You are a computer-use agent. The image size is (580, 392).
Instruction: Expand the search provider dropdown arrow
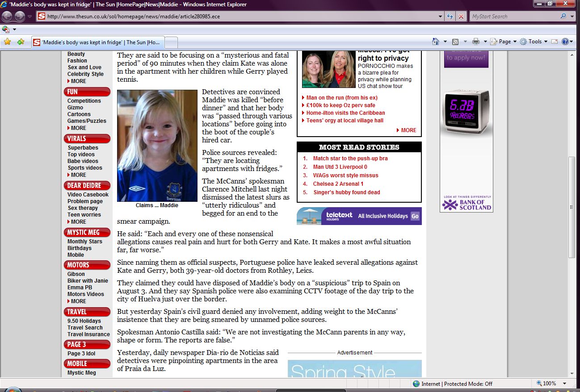click(572, 17)
